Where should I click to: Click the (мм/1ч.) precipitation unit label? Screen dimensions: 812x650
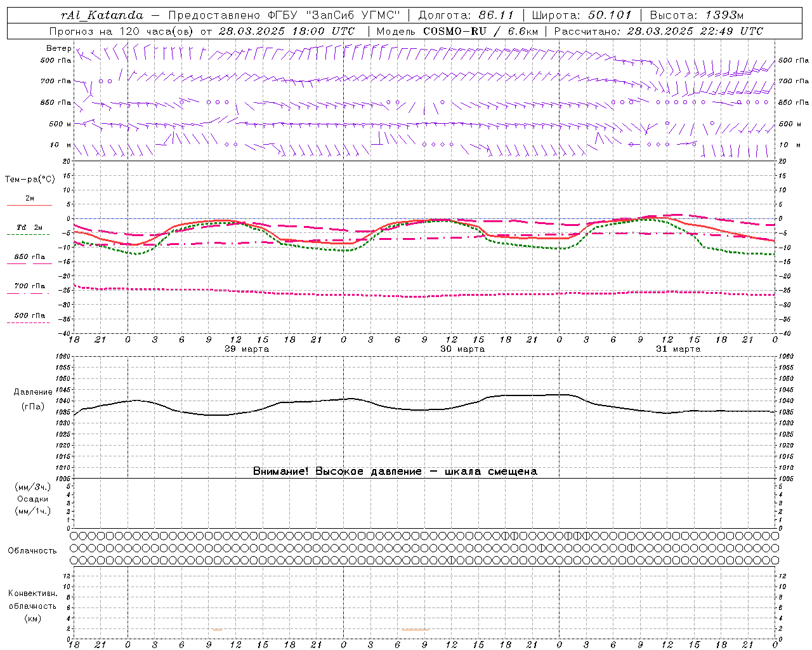tap(33, 511)
